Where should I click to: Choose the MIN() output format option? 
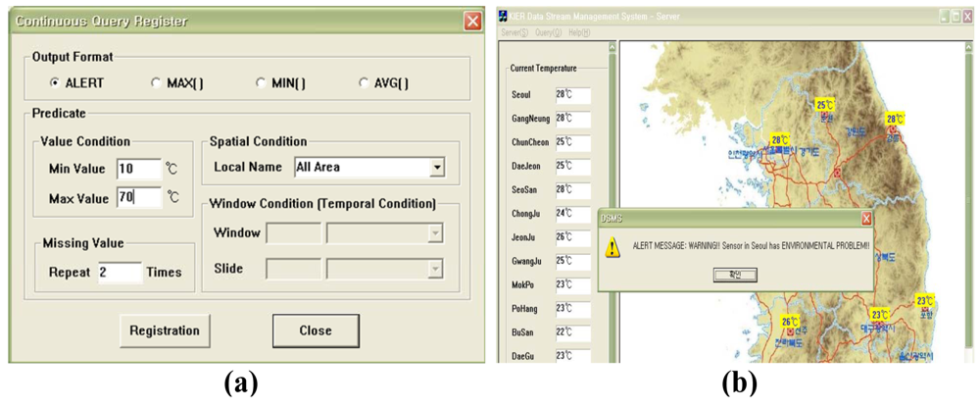pyautogui.click(x=261, y=83)
